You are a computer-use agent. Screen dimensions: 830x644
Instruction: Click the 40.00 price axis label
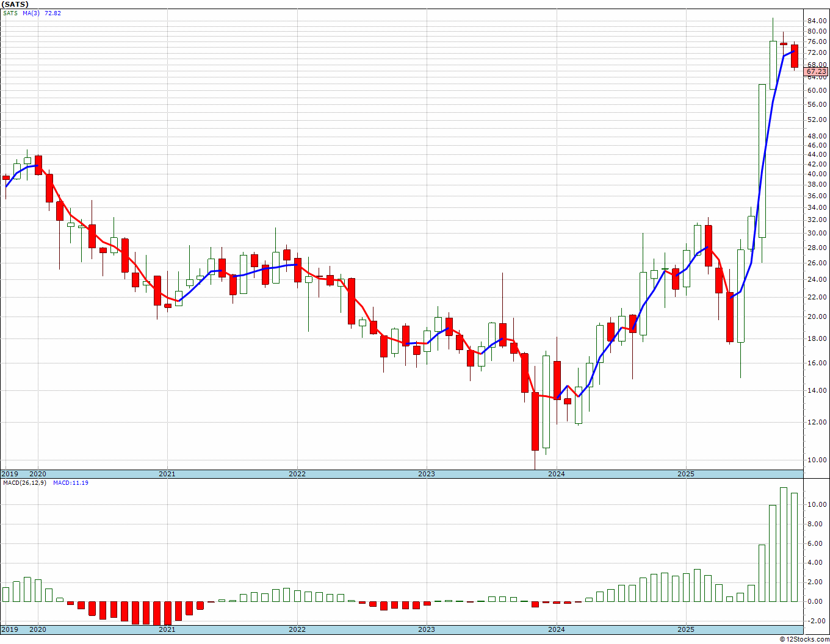click(x=817, y=174)
